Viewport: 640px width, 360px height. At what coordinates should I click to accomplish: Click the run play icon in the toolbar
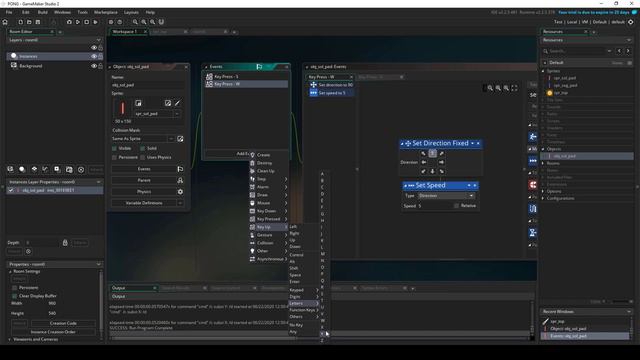(x=78, y=22)
